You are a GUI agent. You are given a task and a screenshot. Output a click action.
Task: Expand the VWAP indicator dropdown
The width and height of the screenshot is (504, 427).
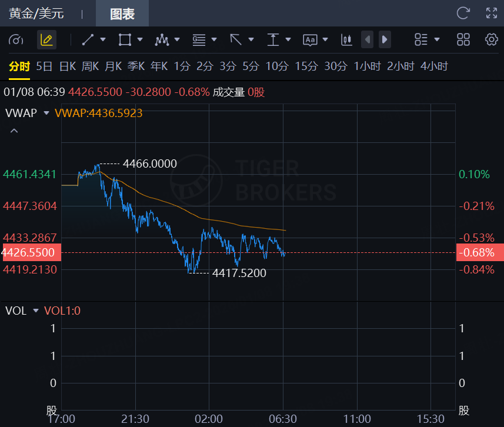point(47,113)
